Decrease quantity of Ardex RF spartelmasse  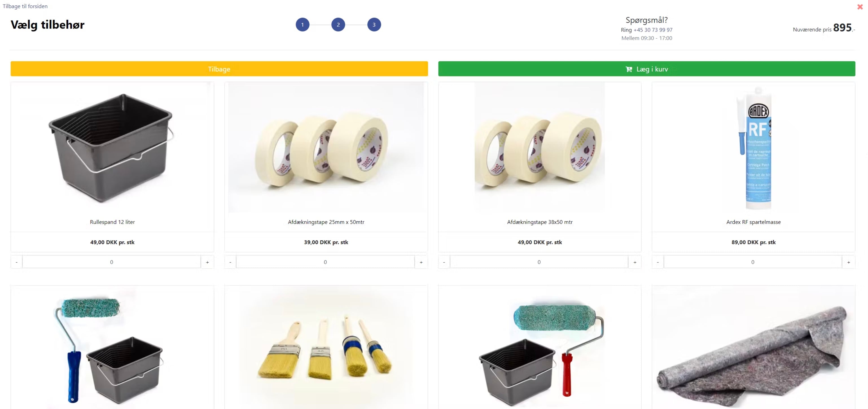click(658, 262)
